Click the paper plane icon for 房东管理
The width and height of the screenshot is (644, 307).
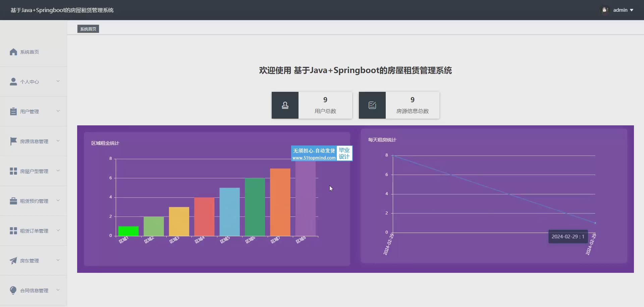click(x=13, y=261)
